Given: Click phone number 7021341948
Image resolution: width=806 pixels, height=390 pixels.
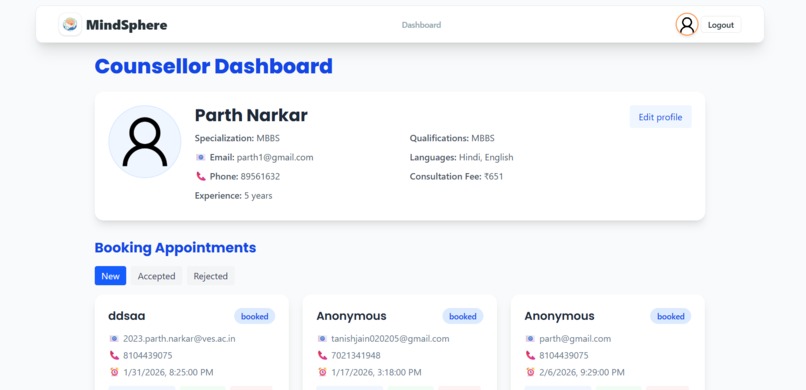Looking at the screenshot, I should [x=356, y=356].
